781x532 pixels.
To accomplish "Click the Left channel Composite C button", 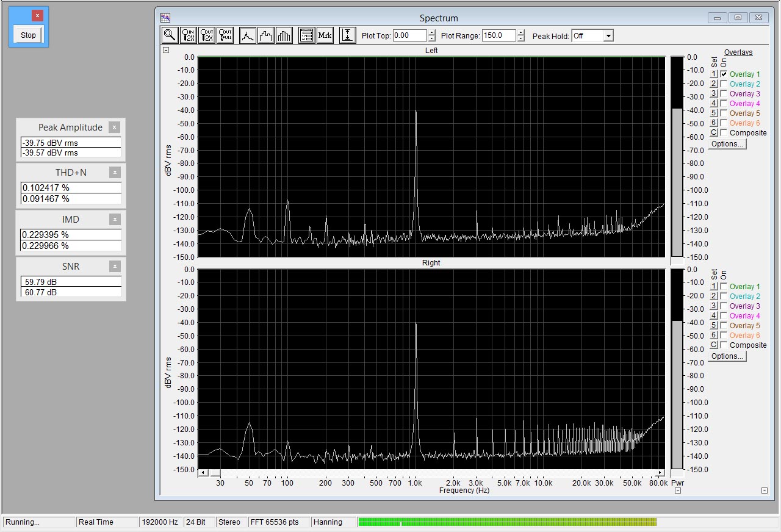I will click(714, 132).
